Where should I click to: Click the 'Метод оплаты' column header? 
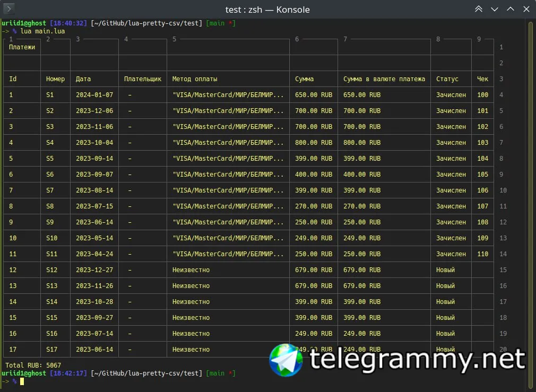pos(195,79)
